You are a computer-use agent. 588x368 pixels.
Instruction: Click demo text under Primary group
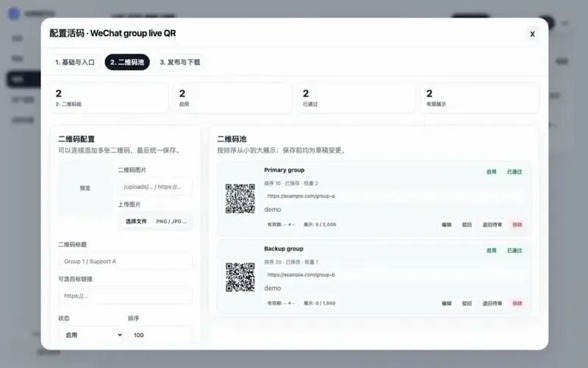click(x=273, y=210)
